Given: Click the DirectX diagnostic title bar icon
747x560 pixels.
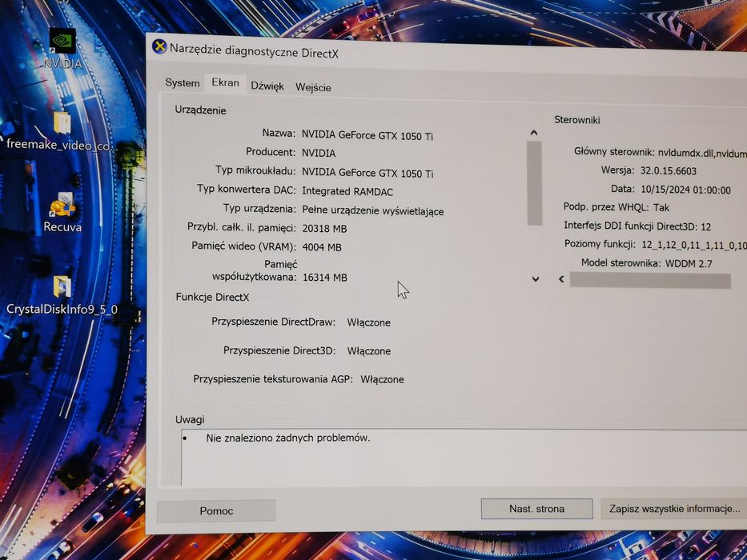Looking at the screenshot, I should coord(159,46).
